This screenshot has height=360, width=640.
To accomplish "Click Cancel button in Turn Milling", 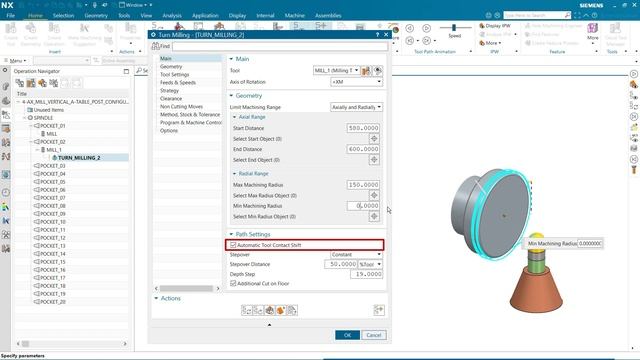I will coord(374,335).
